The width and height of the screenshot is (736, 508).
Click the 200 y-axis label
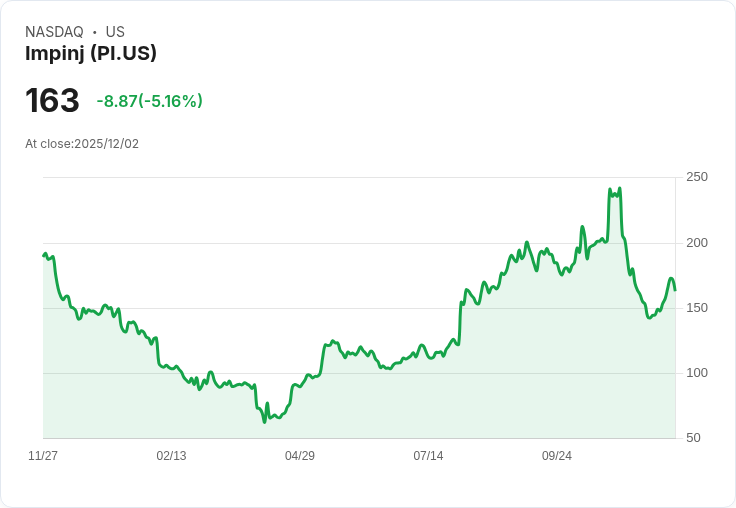tap(697, 243)
